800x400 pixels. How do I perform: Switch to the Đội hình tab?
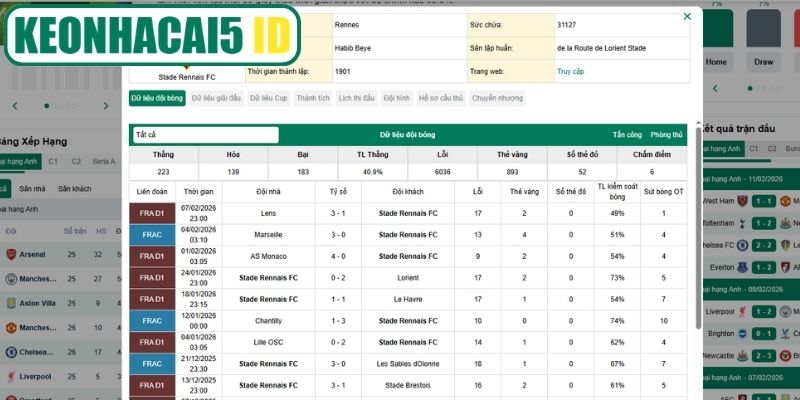pyautogui.click(x=397, y=98)
